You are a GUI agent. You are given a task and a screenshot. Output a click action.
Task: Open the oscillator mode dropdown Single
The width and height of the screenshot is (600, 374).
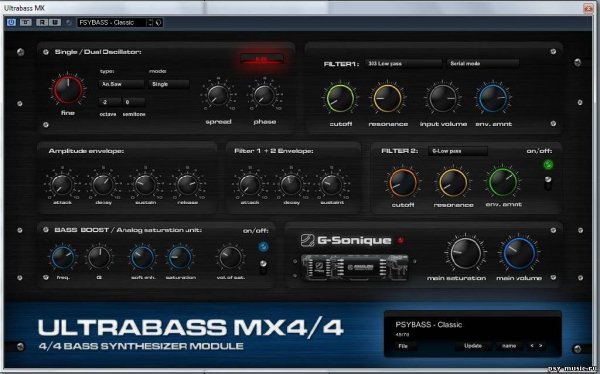click(169, 84)
